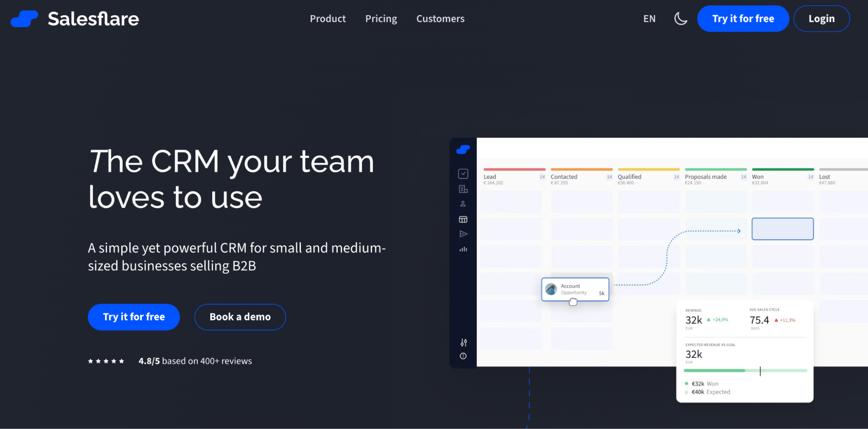
Task: Click highlighted drop slot in Won column
Action: coord(782,229)
